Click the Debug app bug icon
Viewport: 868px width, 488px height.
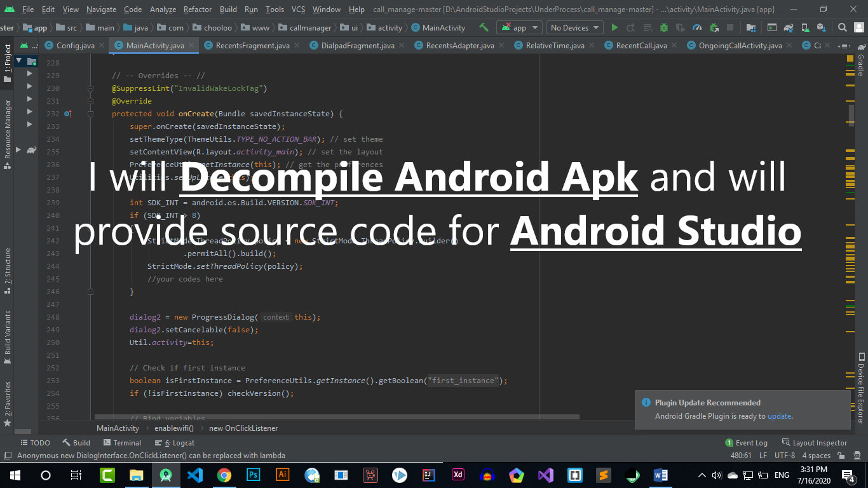coord(664,27)
